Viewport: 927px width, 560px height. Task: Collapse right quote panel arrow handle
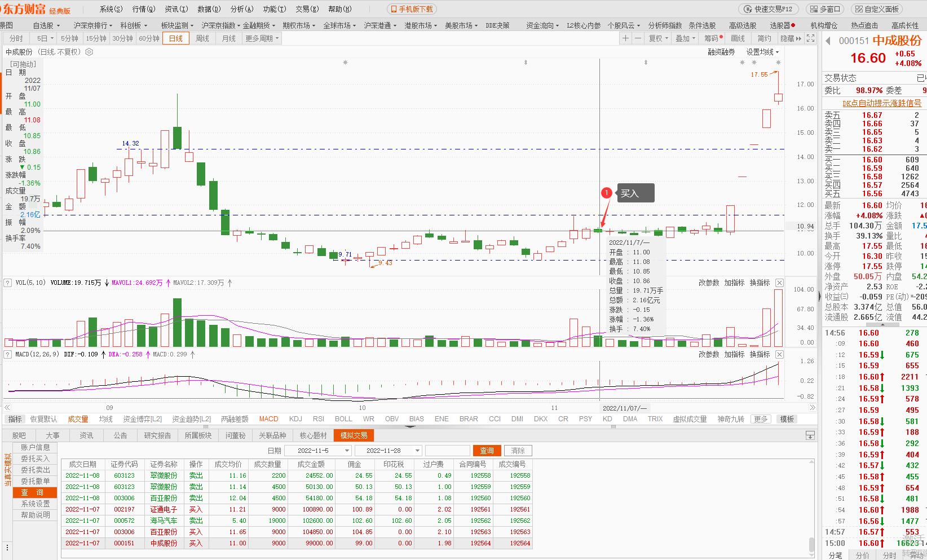[x=819, y=295]
